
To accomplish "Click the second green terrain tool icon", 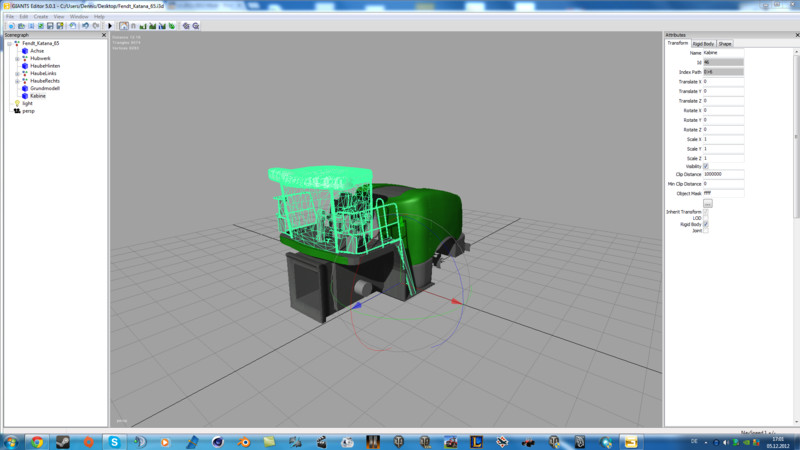I will [153, 26].
